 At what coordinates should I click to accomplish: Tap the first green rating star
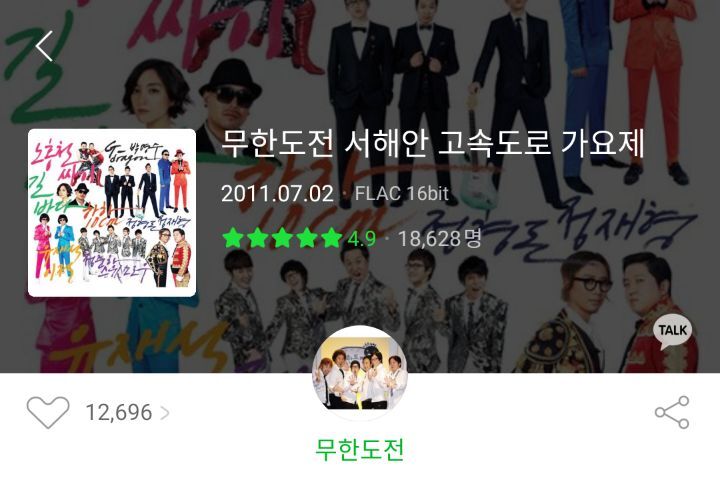233,238
